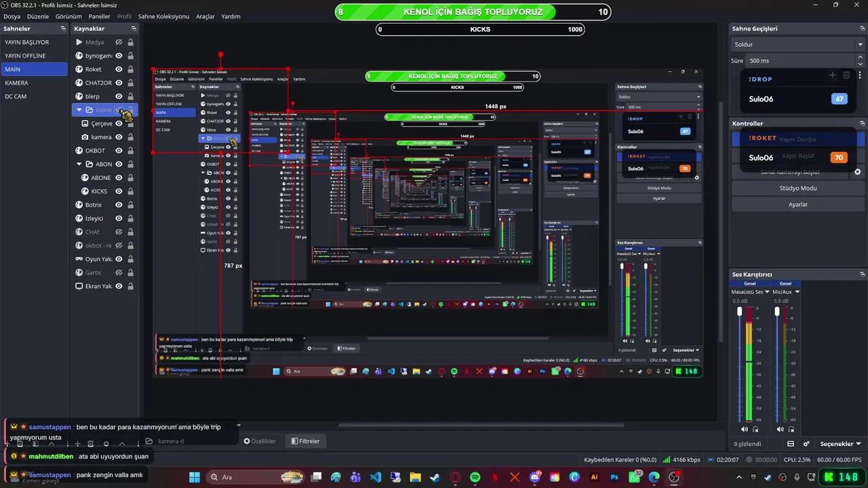
Task: Hide the CHAT2OR source
Action: click(x=119, y=83)
